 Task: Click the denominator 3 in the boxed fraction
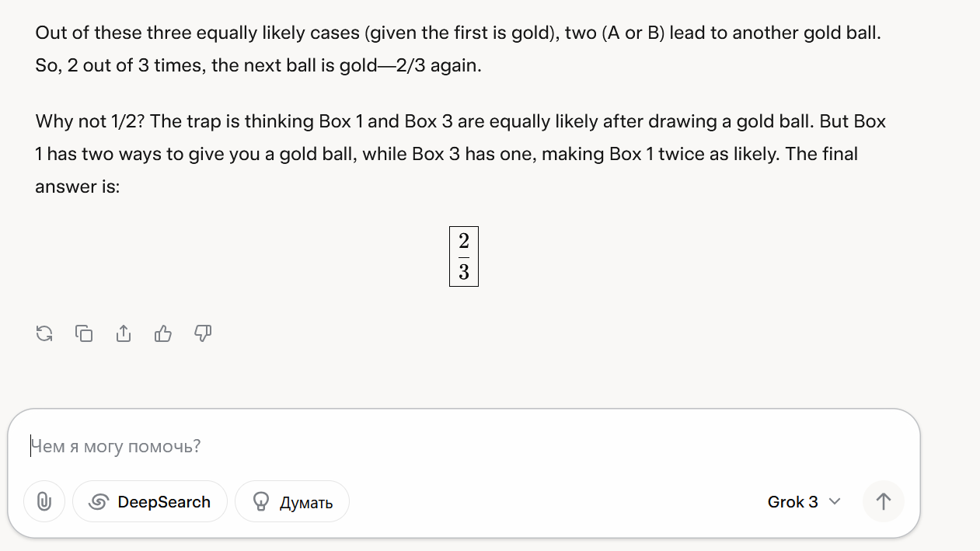click(x=464, y=272)
